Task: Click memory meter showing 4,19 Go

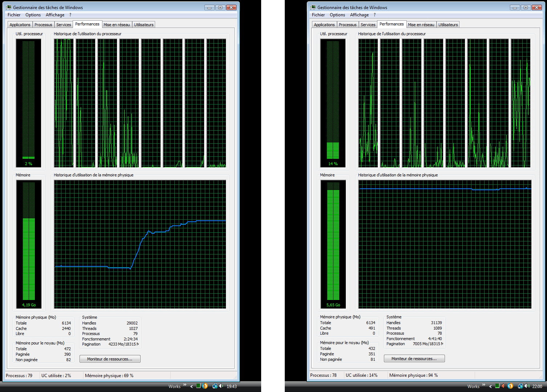Action: [x=29, y=244]
